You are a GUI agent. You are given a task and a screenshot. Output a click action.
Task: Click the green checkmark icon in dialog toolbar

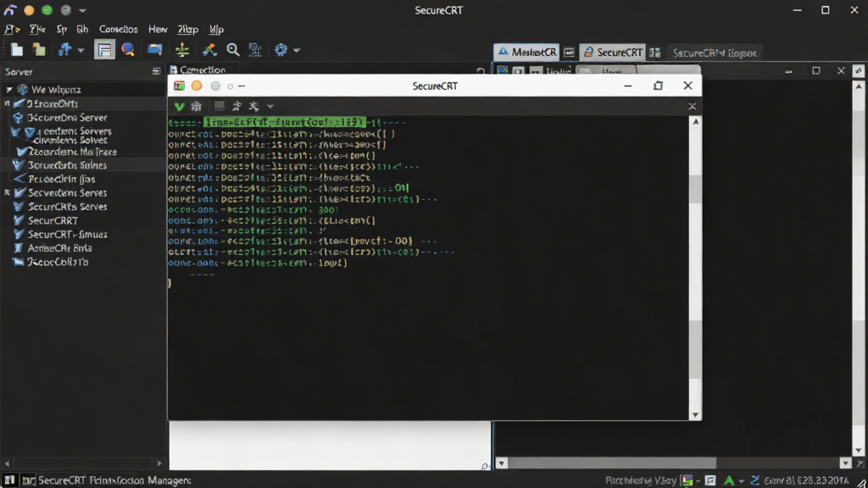pos(180,106)
